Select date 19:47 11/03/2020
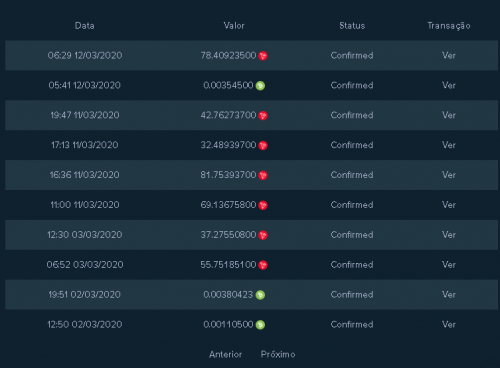Screen dimensions: 500x368 (85, 115)
